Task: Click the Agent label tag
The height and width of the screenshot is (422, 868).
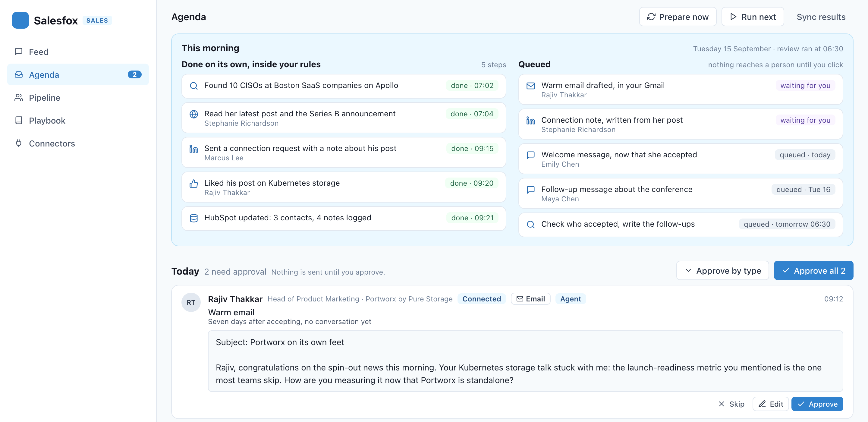Action: [571, 299]
